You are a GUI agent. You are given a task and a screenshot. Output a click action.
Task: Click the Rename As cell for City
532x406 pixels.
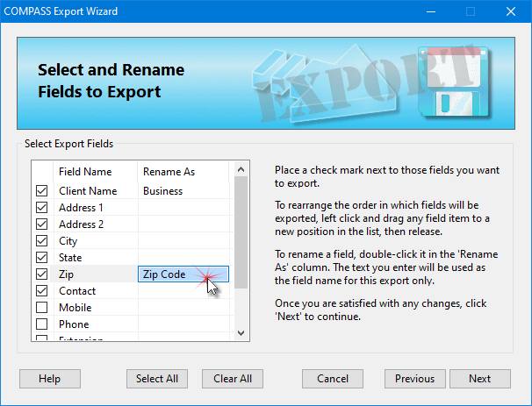(x=185, y=240)
